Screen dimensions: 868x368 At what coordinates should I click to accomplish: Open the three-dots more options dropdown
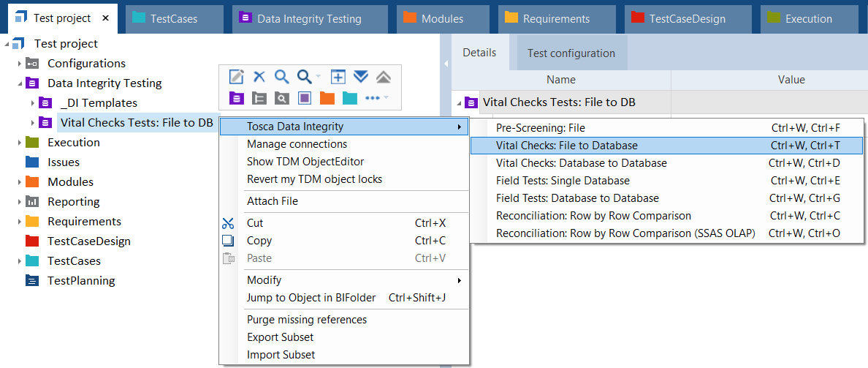(376, 97)
